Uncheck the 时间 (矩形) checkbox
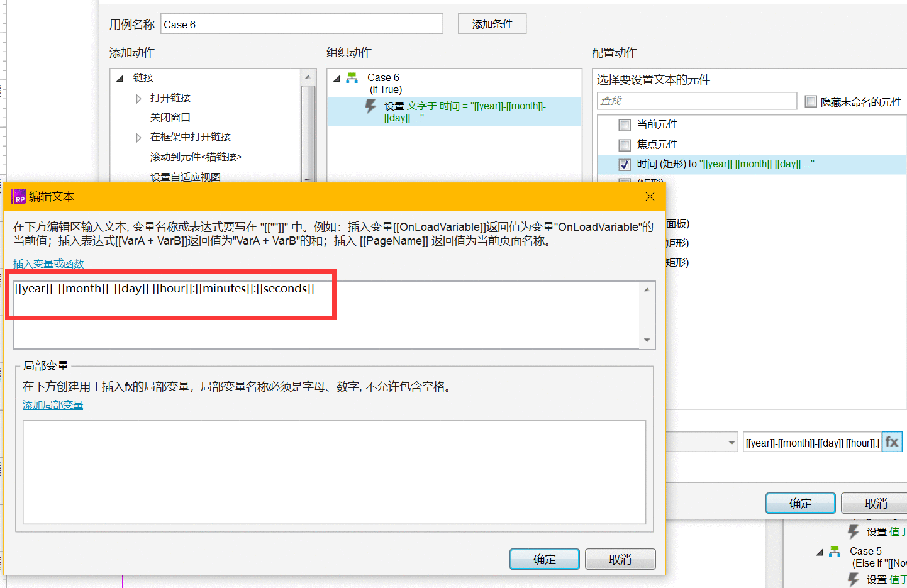Image resolution: width=907 pixels, height=588 pixels. pyautogui.click(x=625, y=164)
